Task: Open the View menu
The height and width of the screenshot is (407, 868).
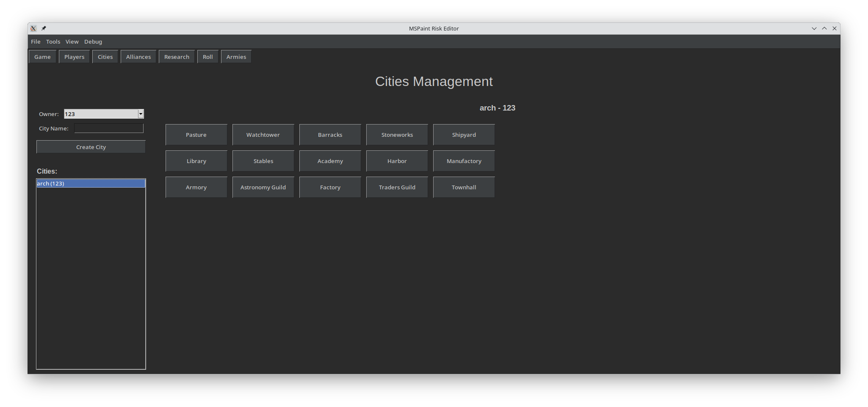Action: 72,42
